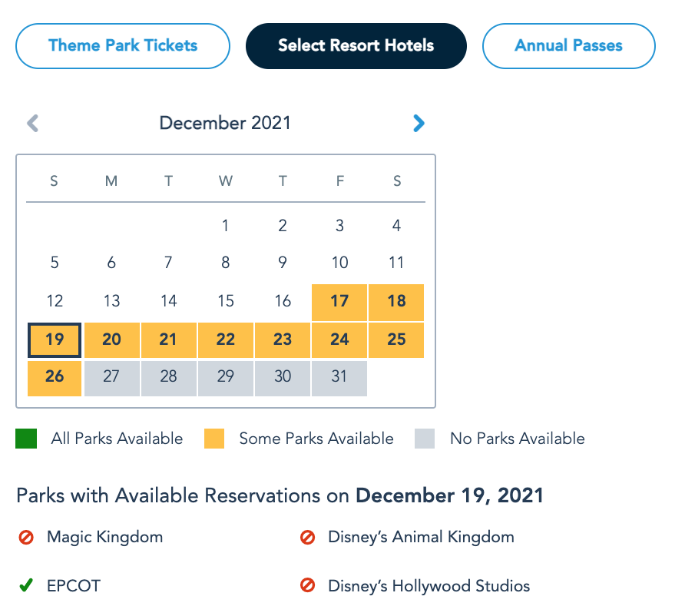Click the gray No Parks Available swatch

[425, 439]
